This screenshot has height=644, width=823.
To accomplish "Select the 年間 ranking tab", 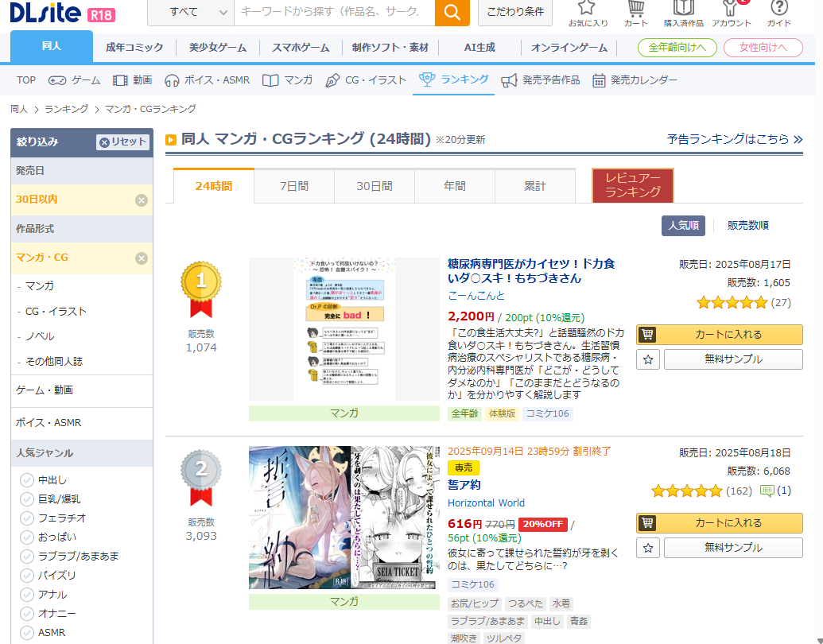I will pyautogui.click(x=455, y=187).
